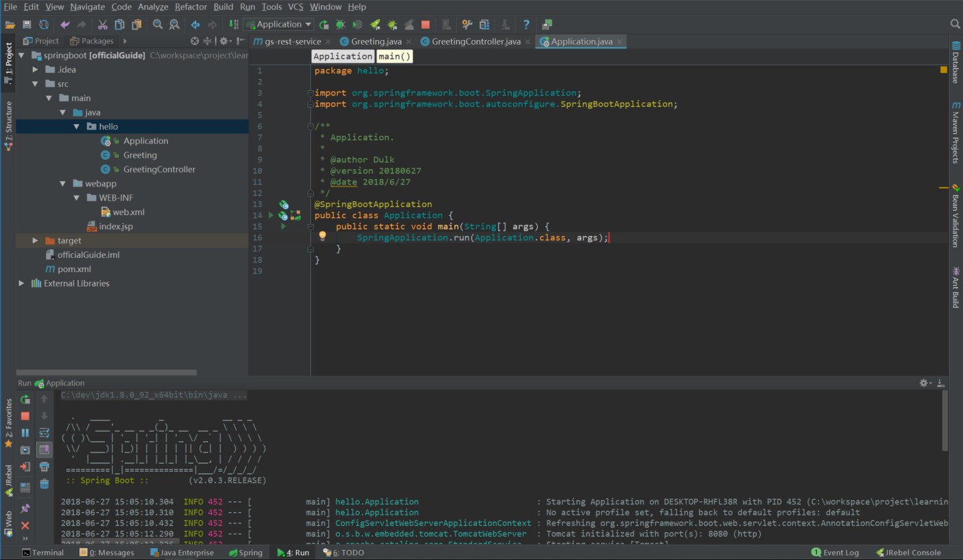
Task: Click the Build project icon in toolbar
Action: click(233, 25)
